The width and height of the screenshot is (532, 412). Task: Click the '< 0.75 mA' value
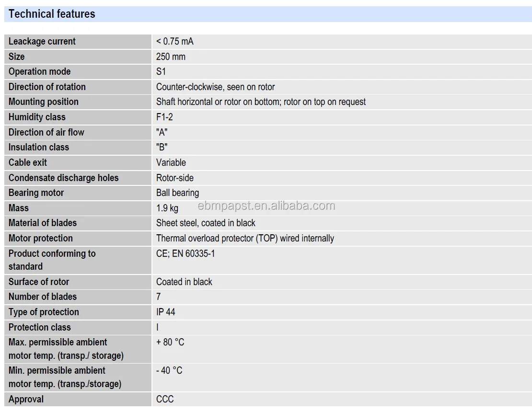[x=175, y=41]
